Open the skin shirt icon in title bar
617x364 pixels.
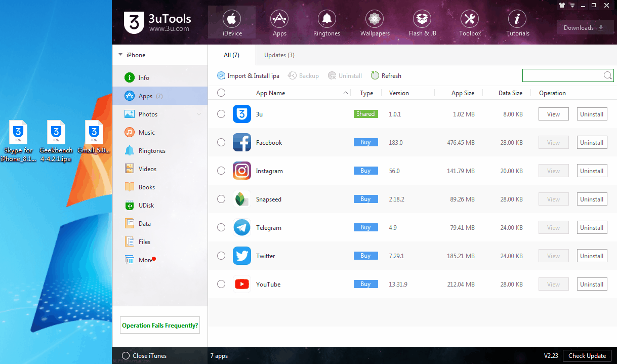pos(562,5)
